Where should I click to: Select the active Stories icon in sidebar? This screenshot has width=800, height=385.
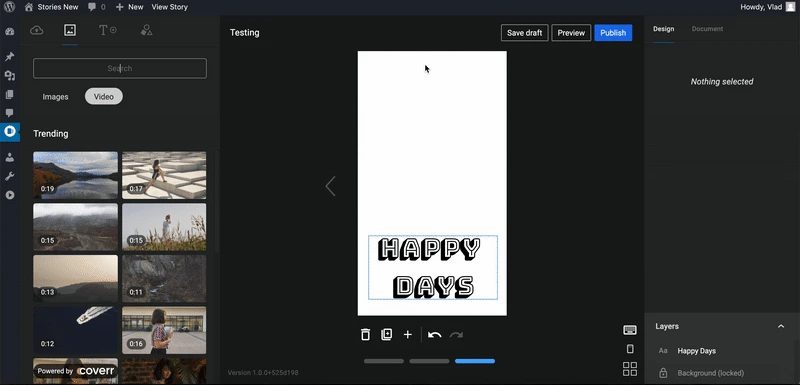10,132
